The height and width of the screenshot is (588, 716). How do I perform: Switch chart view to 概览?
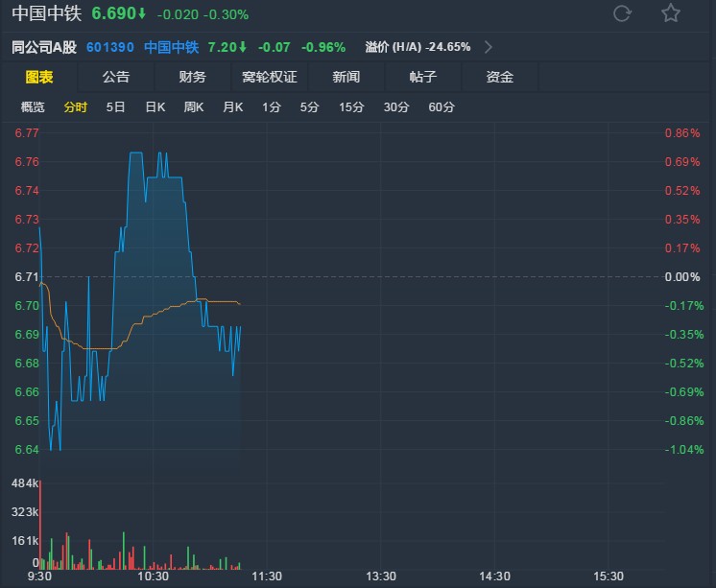(x=33, y=107)
